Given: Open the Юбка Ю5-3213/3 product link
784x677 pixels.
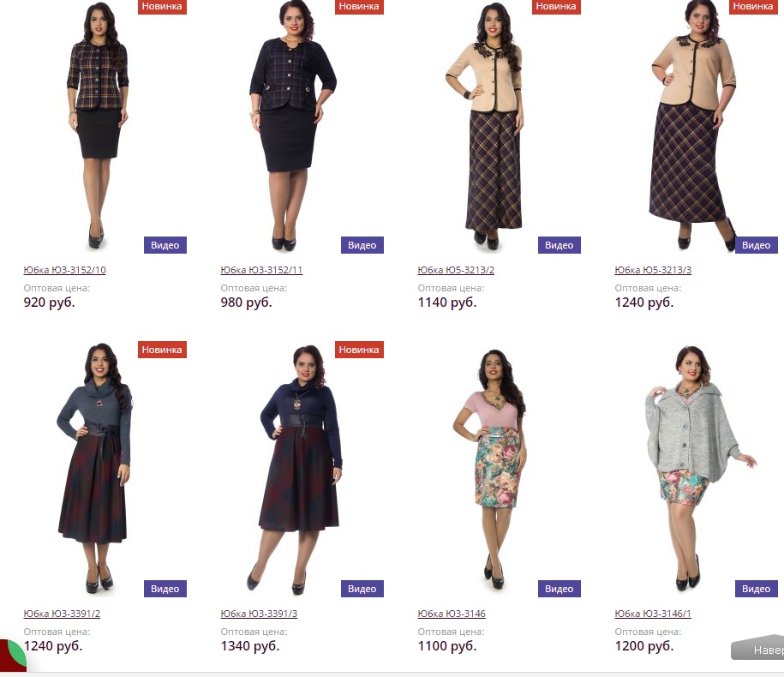Looking at the screenshot, I should [653, 270].
